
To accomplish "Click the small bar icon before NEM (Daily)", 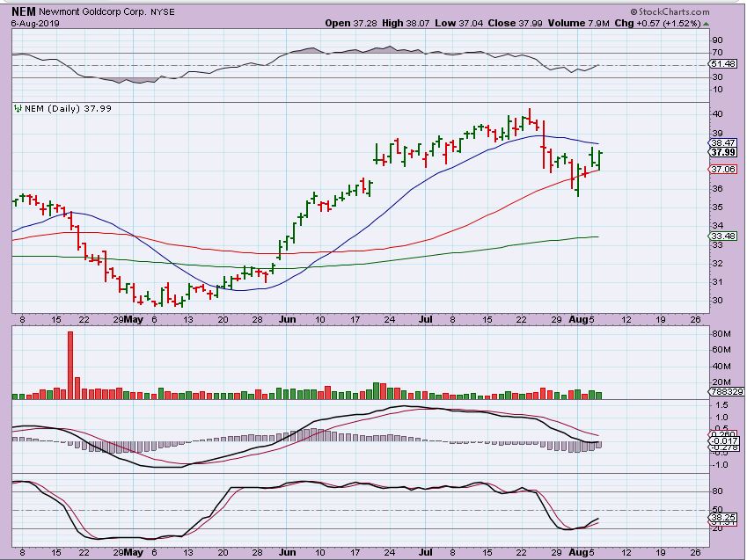I will coord(18,109).
